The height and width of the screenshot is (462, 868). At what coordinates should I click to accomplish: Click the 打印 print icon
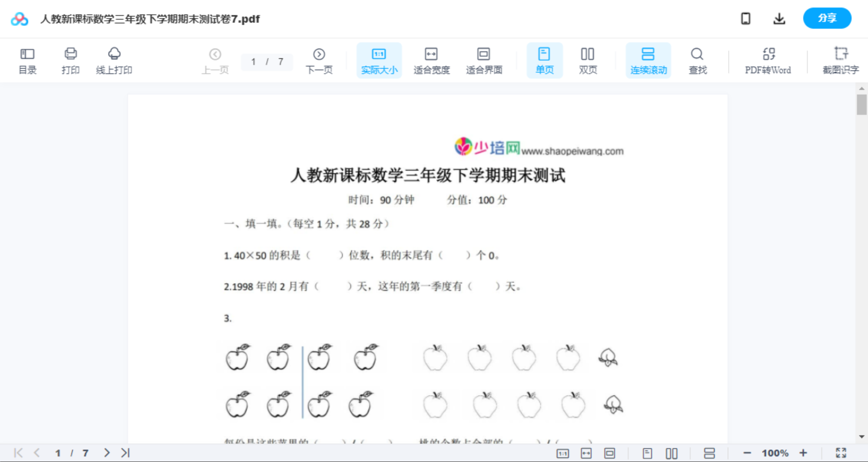(x=70, y=60)
